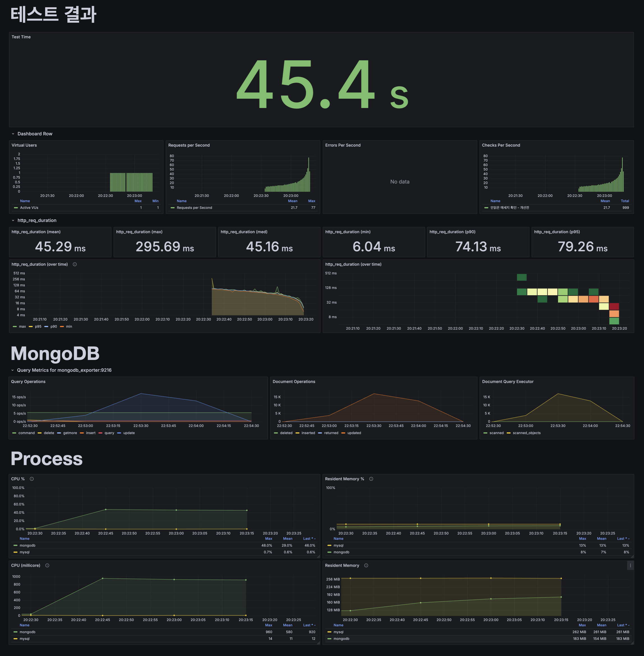Click the resize handle of CPU % panel

click(x=318, y=556)
